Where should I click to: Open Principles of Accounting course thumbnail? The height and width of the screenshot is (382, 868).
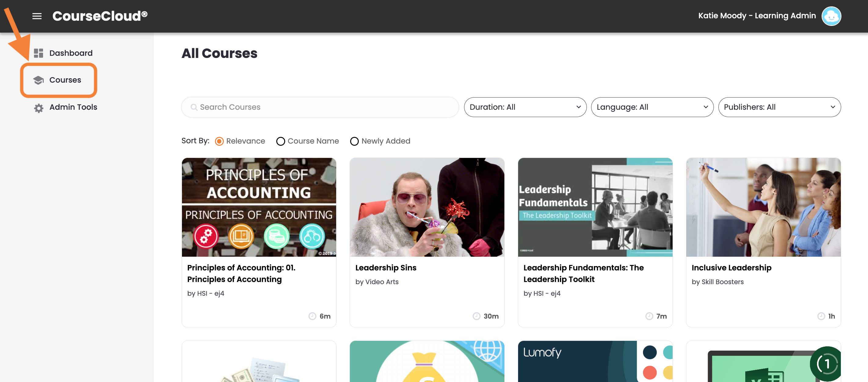pyautogui.click(x=259, y=207)
